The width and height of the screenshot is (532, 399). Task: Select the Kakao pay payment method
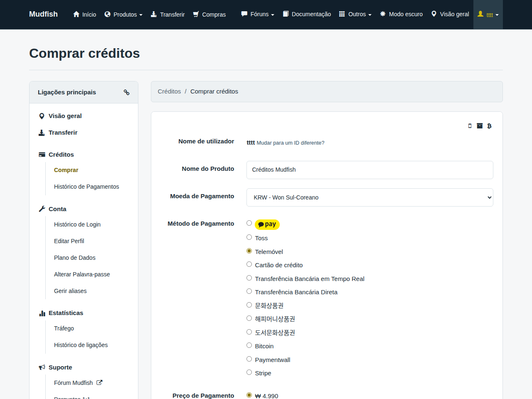249,223
